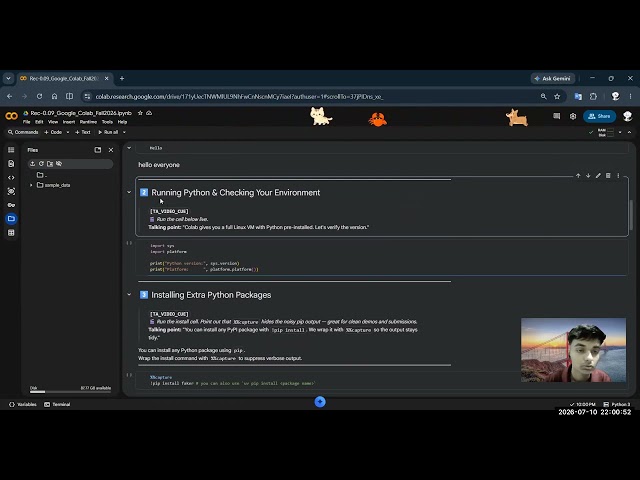
Task: Click the Google Translate extension icon
Action: point(578,97)
